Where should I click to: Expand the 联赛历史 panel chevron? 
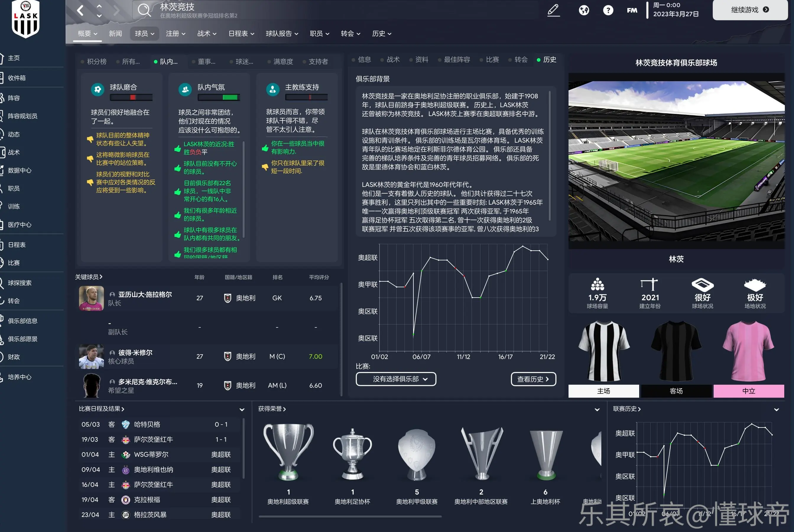[776, 409]
